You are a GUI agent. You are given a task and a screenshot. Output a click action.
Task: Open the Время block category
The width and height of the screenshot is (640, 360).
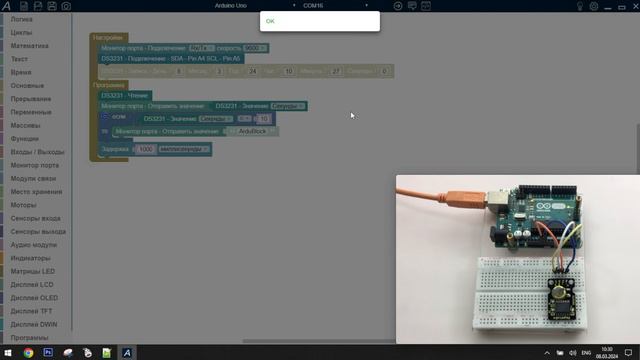[21, 72]
